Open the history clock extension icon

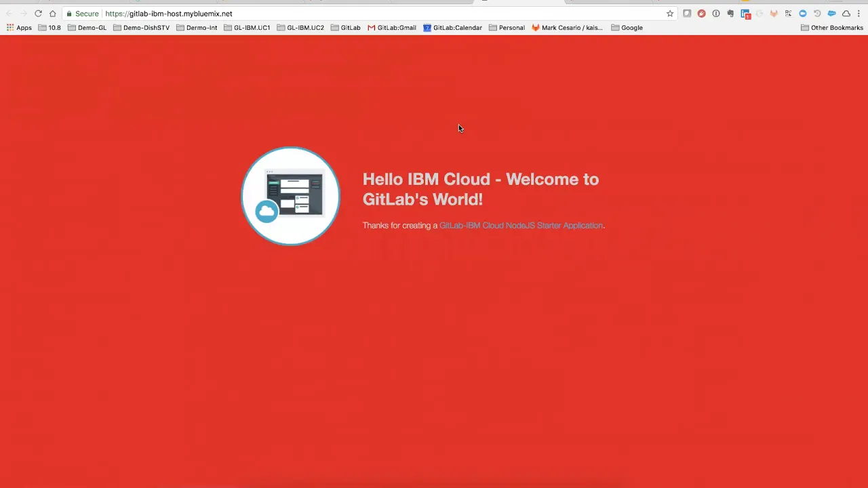click(817, 14)
